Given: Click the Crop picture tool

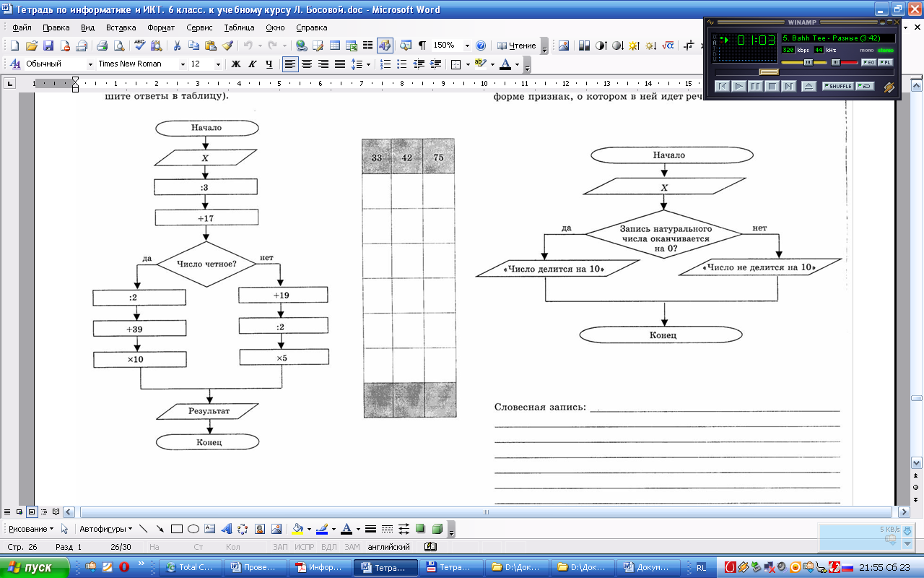Looking at the screenshot, I should click(689, 46).
